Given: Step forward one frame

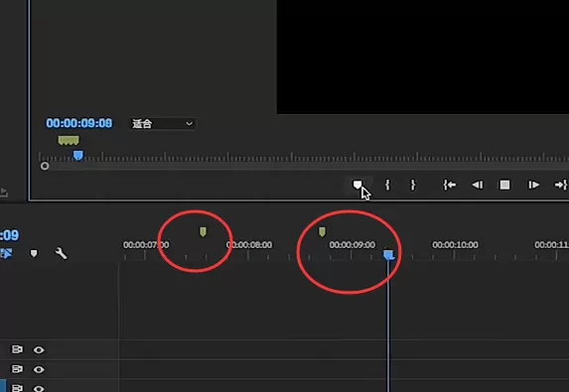Looking at the screenshot, I should point(533,185).
